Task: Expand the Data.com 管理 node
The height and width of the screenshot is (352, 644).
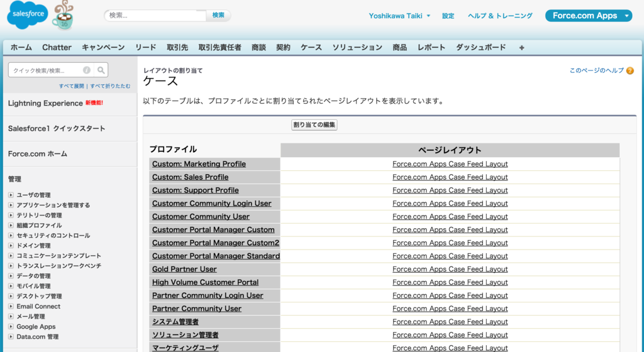Action: point(11,336)
